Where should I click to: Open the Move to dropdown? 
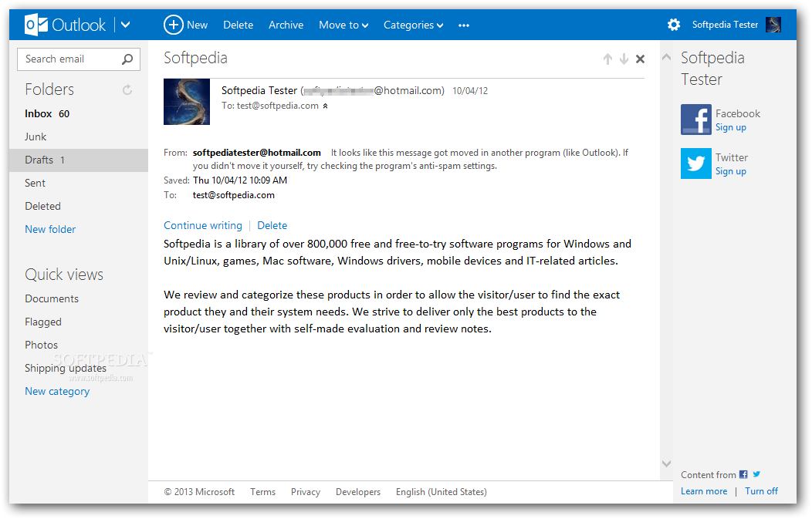tap(343, 25)
